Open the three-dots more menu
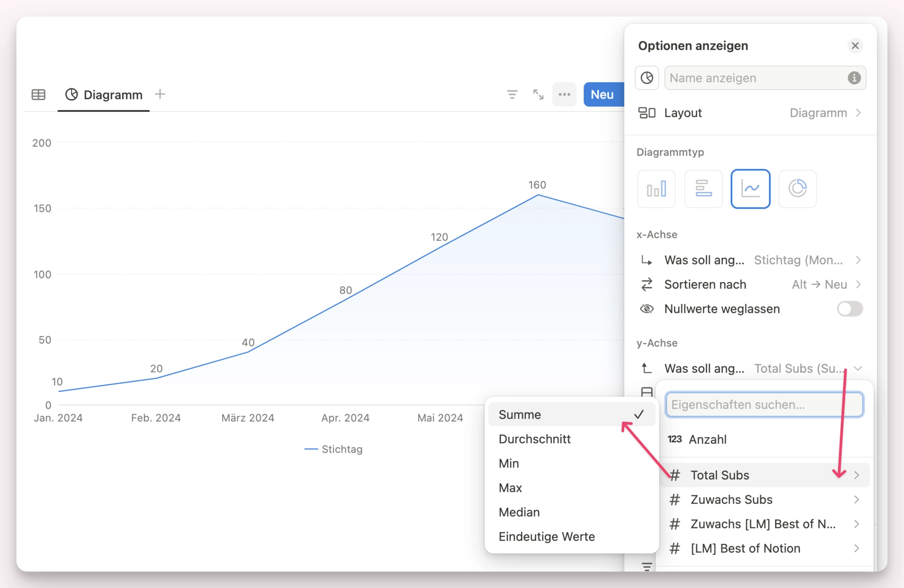The width and height of the screenshot is (904, 588). point(564,94)
